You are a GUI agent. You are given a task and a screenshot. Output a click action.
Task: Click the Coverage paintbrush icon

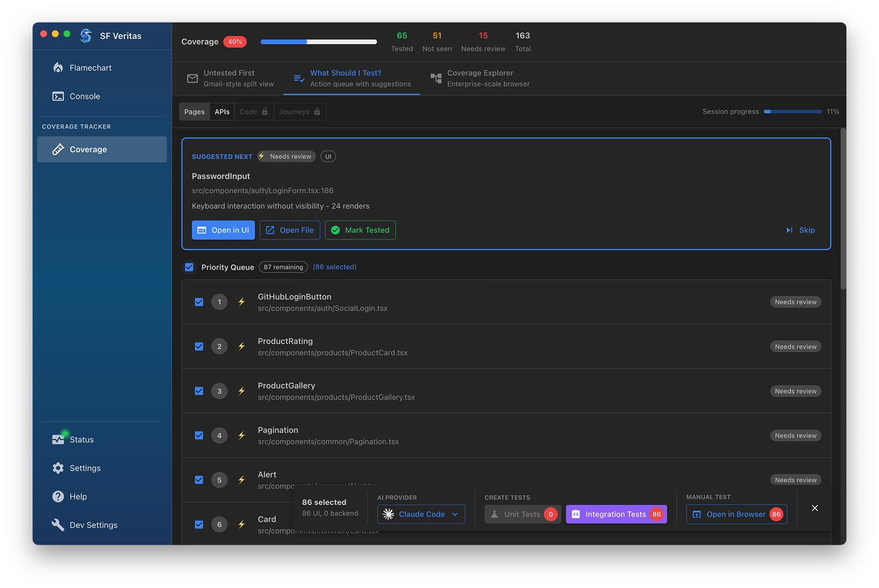[x=58, y=149]
